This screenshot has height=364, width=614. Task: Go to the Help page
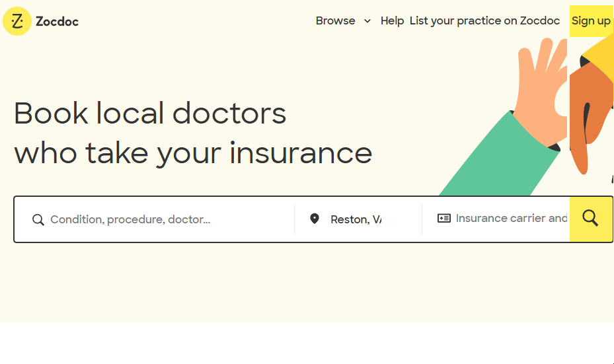coord(392,20)
